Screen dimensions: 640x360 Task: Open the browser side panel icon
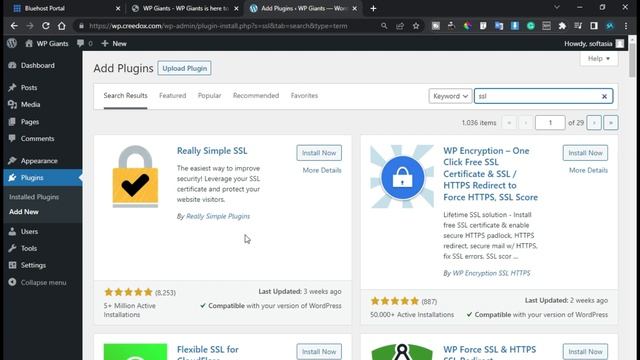click(594, 26)
